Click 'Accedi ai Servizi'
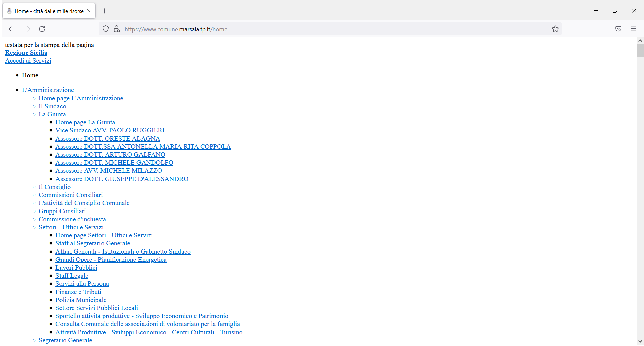 tap(28, 61)
